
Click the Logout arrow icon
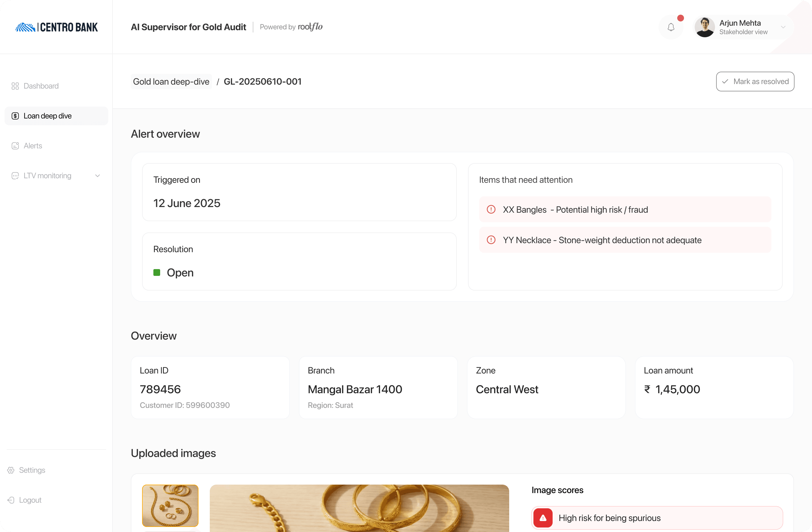pos(11,500)
